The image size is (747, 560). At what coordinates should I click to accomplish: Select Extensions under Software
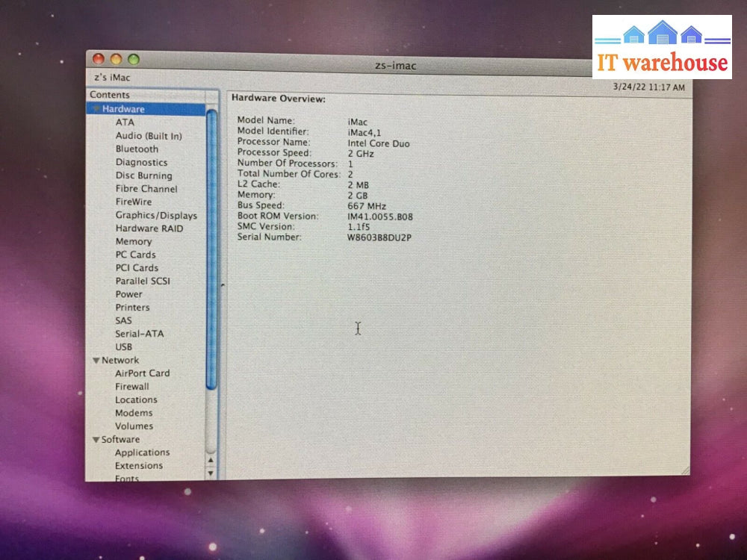[x=138, y=466]
